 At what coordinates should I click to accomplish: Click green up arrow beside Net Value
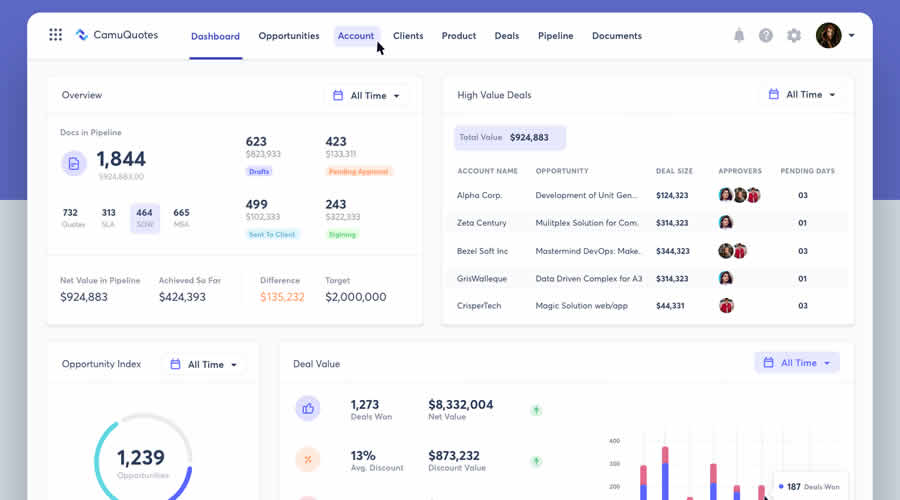[x=536, y=409]
